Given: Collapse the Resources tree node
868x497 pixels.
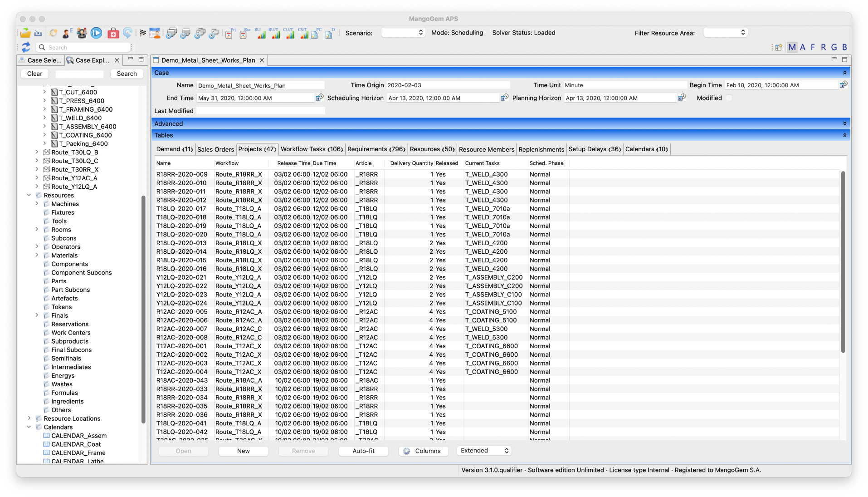Looking at the screenshot, I should (x=29, y=195).
